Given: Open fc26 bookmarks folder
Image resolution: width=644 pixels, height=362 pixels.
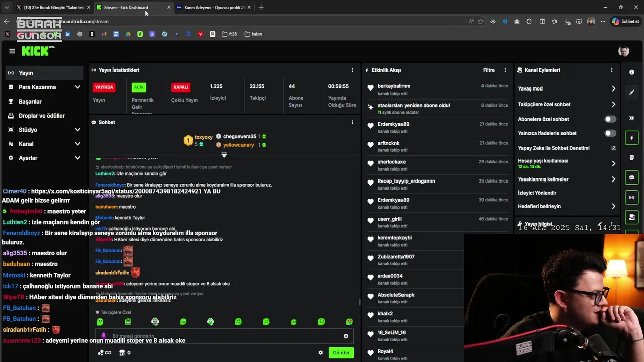Looking at the screenshot, I should click(x=229, y=34).
